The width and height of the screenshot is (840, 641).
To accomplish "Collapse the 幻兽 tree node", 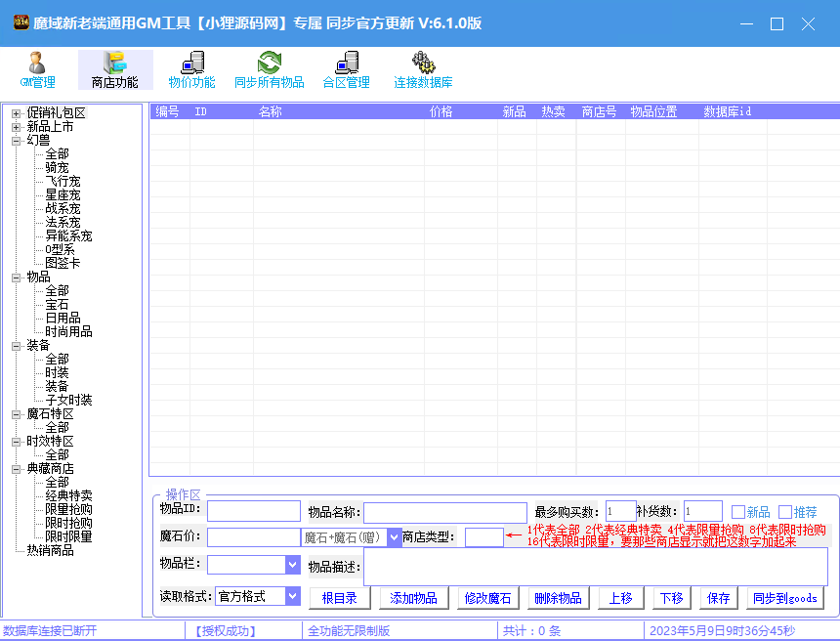I will point(17,141).
